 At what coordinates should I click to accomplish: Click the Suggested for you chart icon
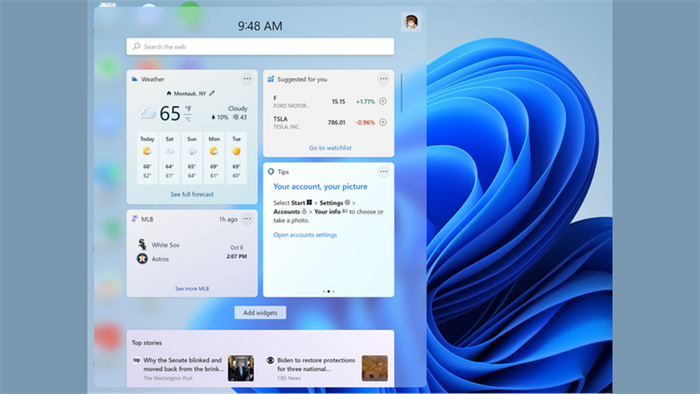271,79
